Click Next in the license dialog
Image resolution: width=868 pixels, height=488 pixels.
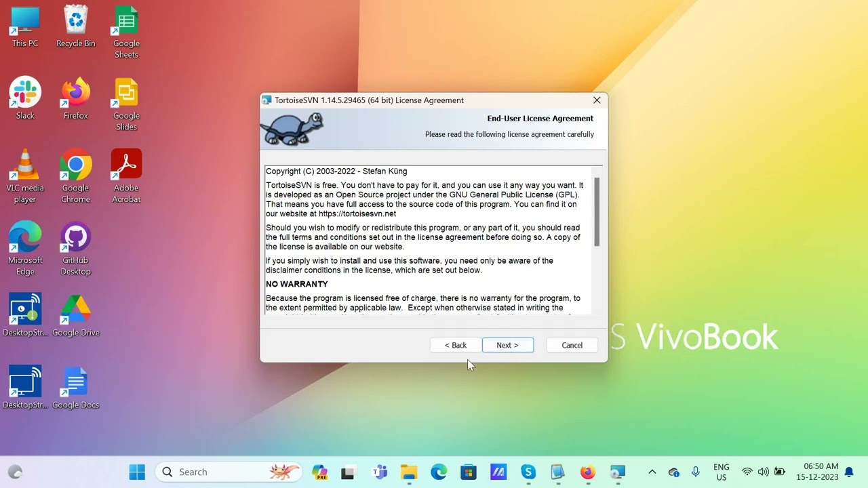pyautogui.click(x=508, y=345)
